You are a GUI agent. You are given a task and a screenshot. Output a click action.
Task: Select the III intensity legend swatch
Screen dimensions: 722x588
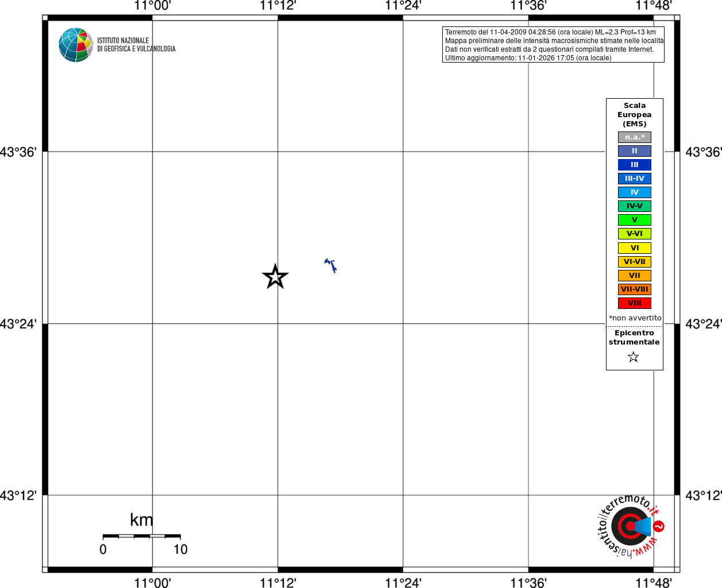click(635, 165)
